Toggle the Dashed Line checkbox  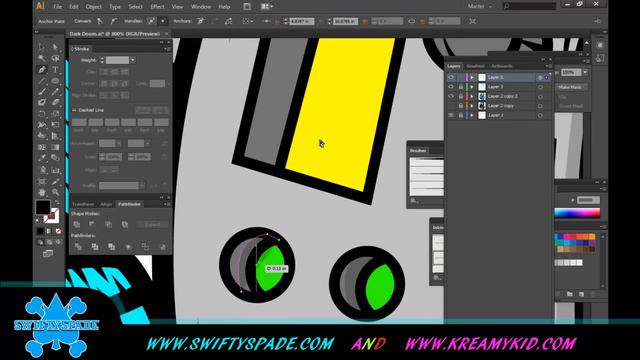[x=74, y=110]
